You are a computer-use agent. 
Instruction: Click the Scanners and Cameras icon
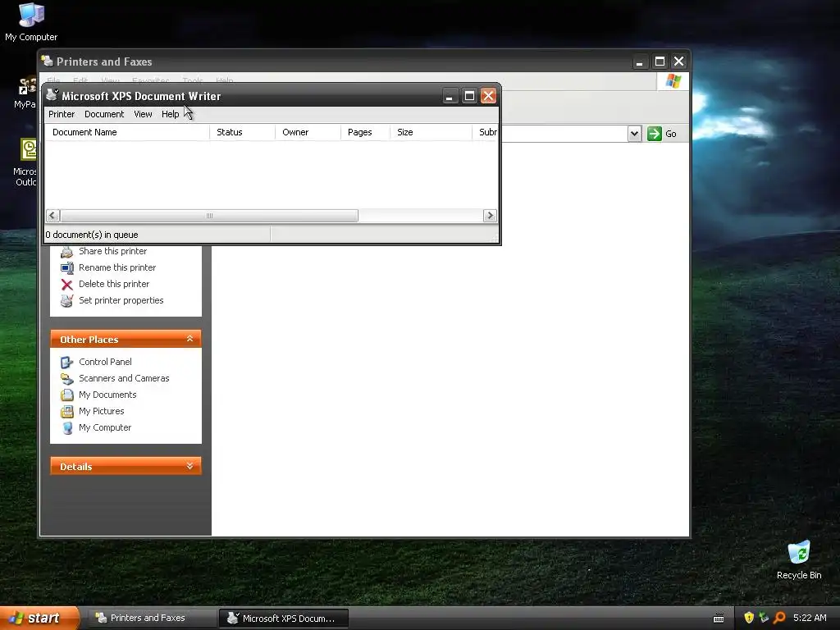point(67,379)
